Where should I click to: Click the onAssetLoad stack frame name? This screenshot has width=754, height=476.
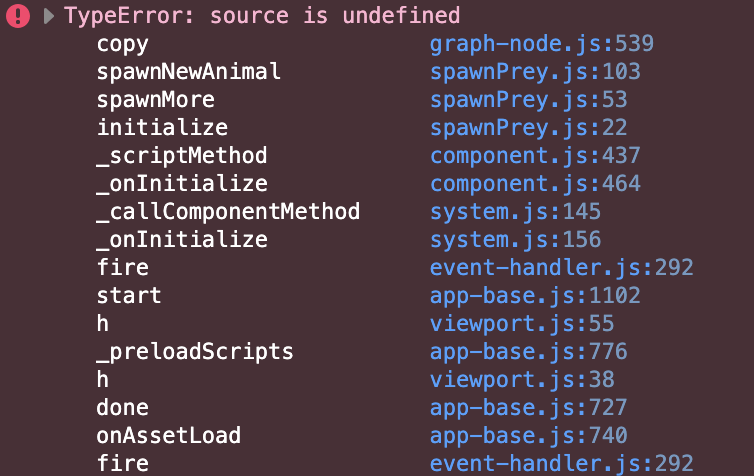click(x=168, y=436)
